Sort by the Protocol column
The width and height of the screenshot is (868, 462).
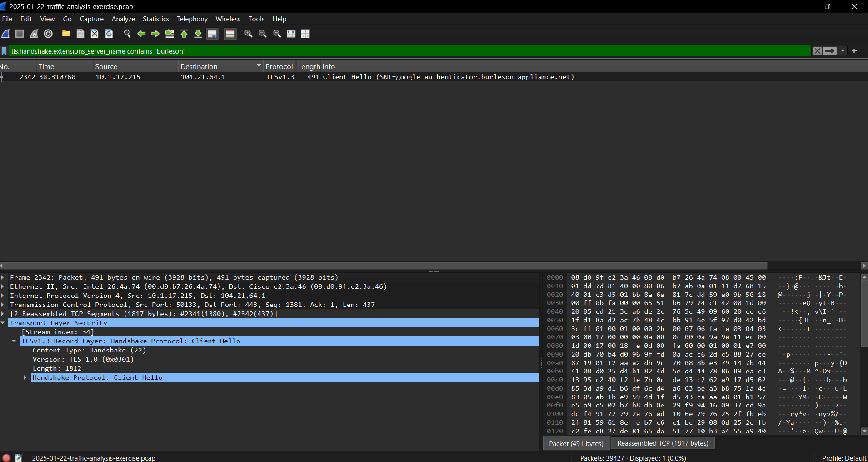tap(279, 66)
